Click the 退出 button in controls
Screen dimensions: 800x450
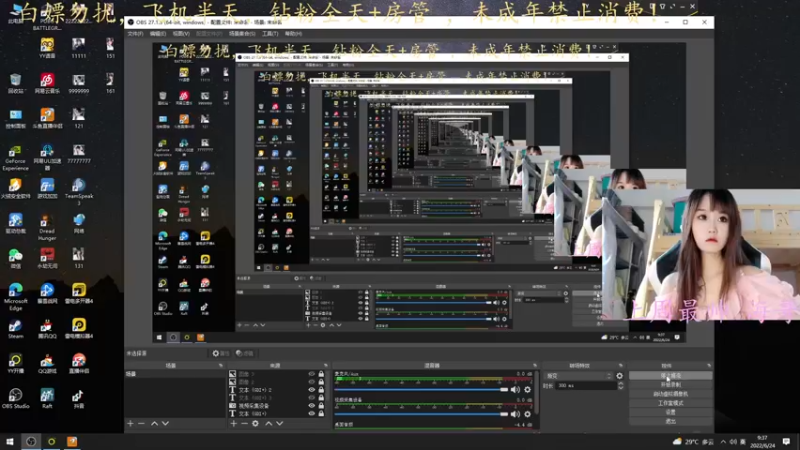670,421
